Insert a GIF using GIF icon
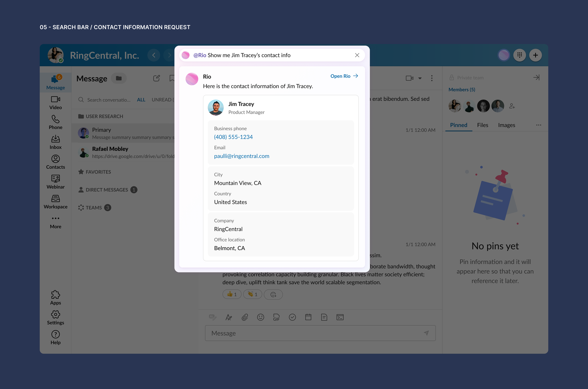 tap(276, 317)
